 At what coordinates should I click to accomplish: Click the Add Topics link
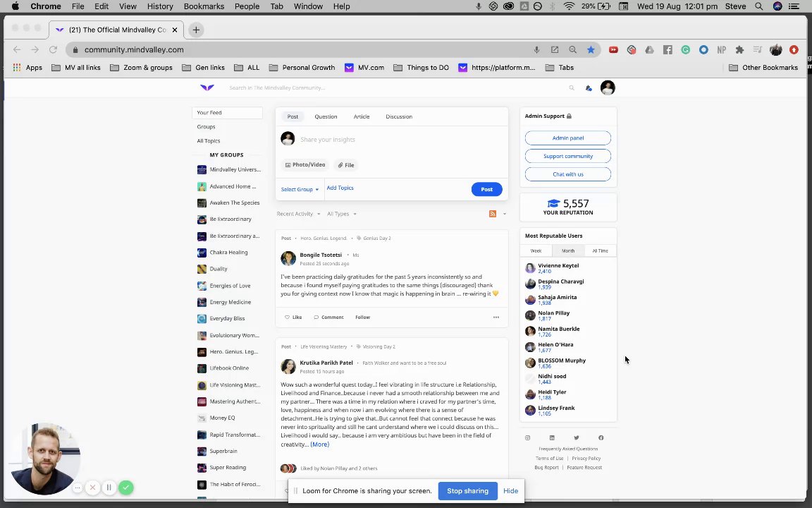tap(340, 188)
